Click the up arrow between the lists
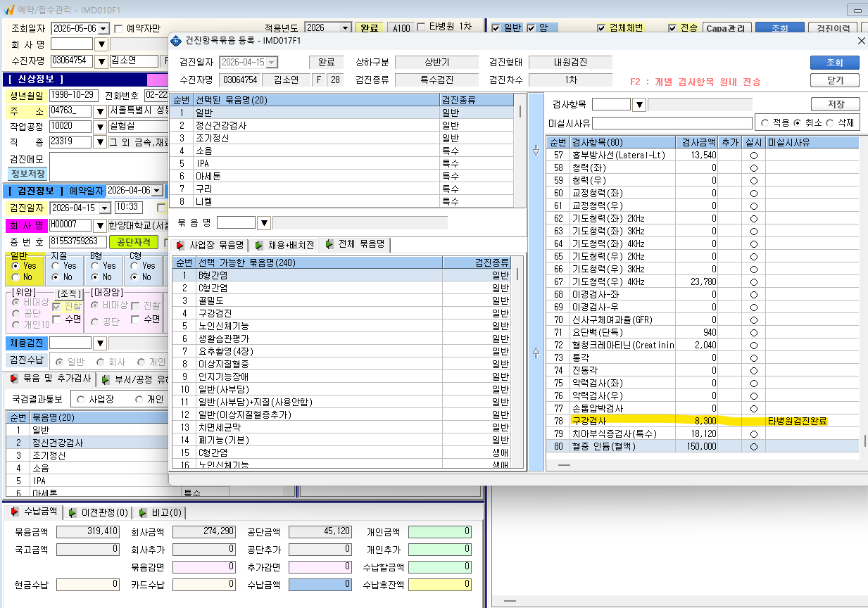 pos(535,352)
